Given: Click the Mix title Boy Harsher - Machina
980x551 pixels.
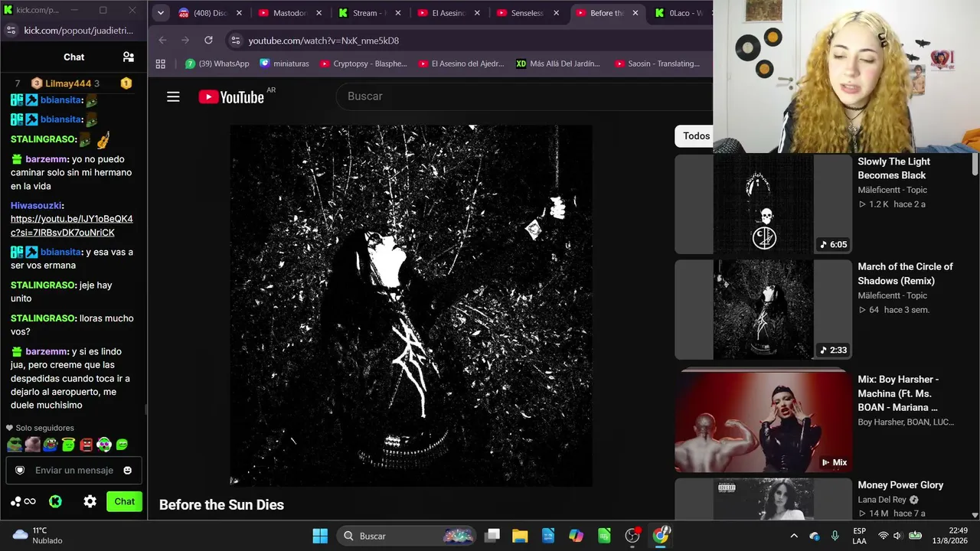Looking at the screenshot, I should (x=897, y=393).
